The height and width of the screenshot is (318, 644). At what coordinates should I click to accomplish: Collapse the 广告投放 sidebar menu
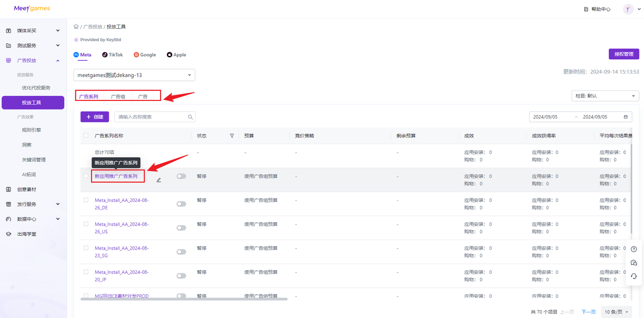58,60
